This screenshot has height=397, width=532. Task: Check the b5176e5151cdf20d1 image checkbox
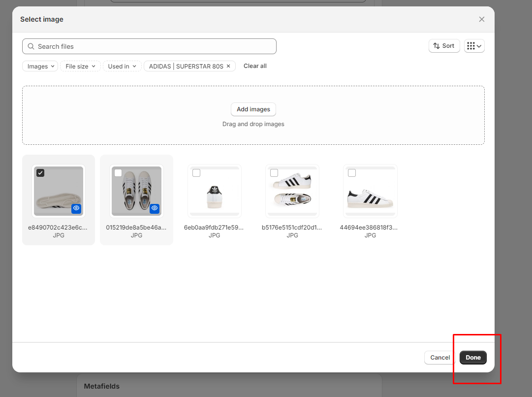(x=274, y=173)
